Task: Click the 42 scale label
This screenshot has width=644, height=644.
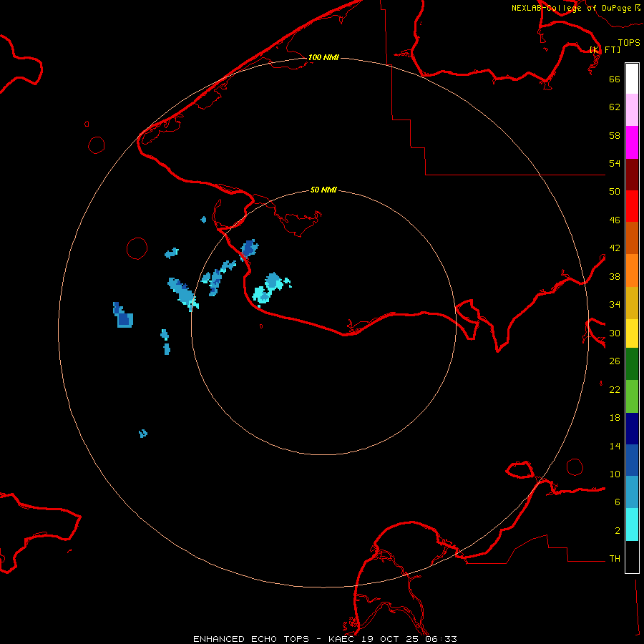Action: point(615,248)
